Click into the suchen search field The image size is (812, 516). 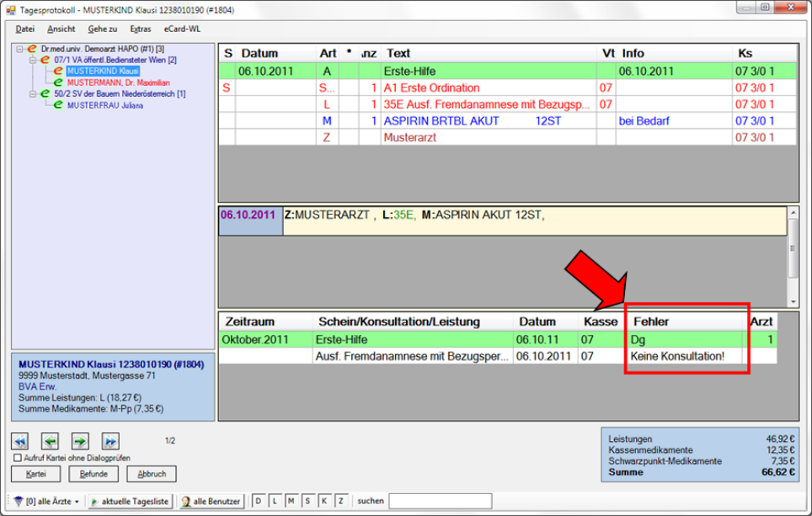441,501
